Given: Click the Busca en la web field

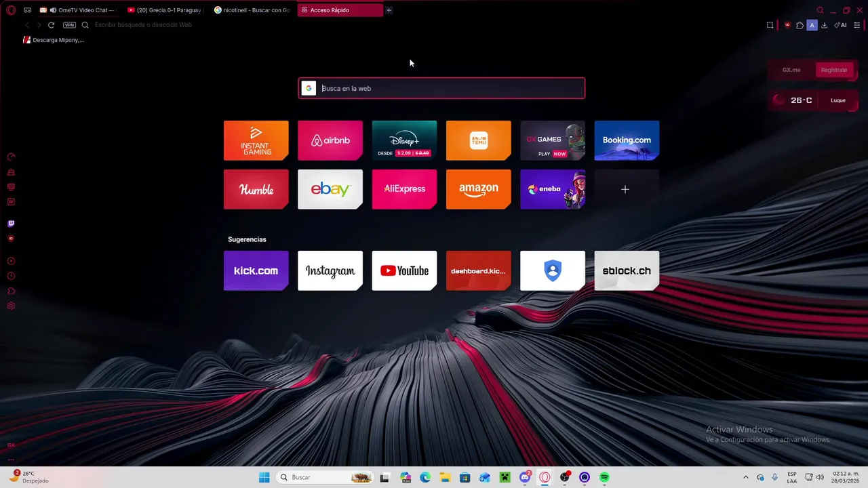Looking at the screenshot, I should (441, 88).
